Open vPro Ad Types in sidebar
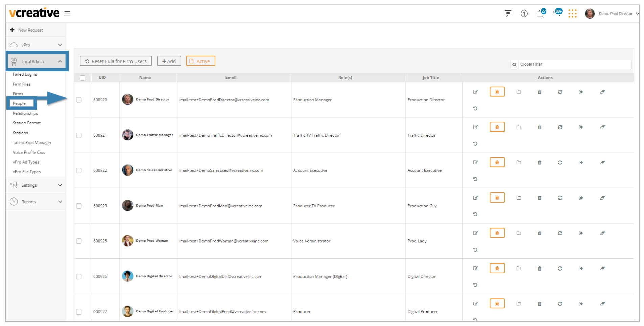 [26, 162]
